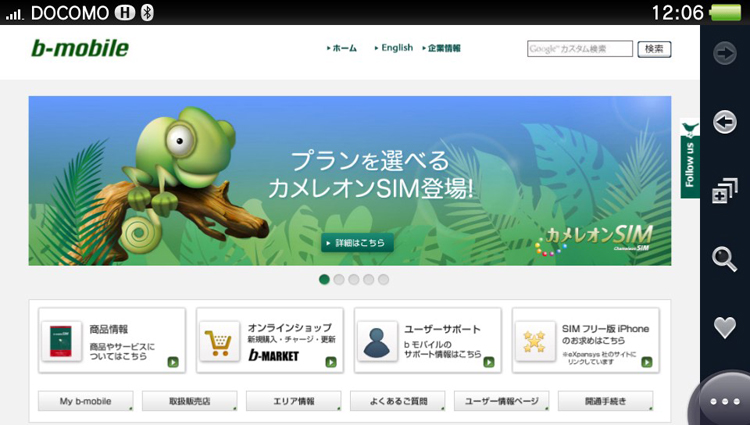Click the ユーザーサポート card title
The image size is (750, 425).
[442, 329]
